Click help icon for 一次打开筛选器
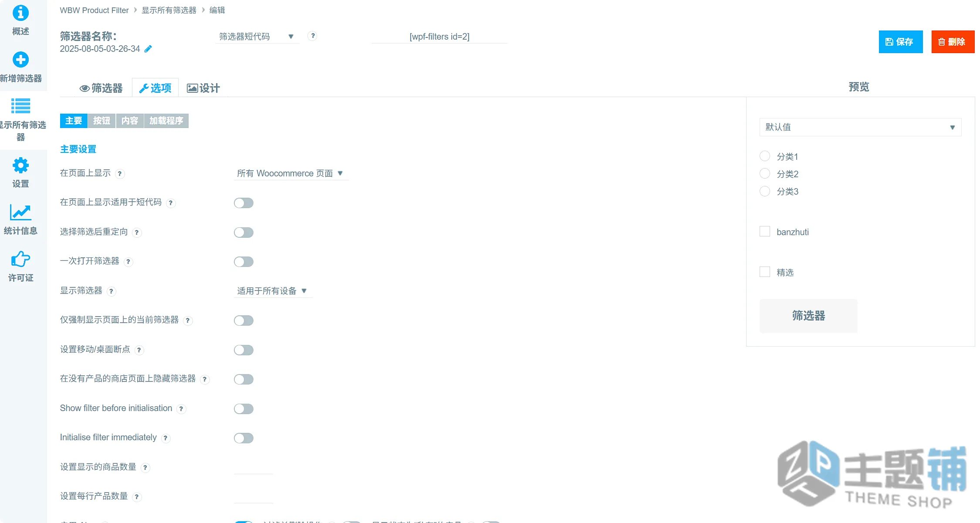 (128, 262)
